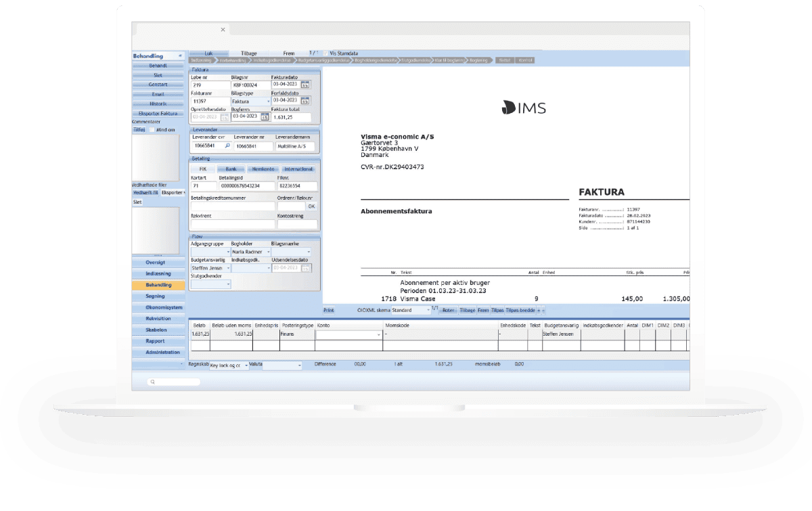The width and height of the screenshot is (812, 511).
Task: Select the Forbehandling workflow step
Action: pyautogui.click(x=233, y=60)
